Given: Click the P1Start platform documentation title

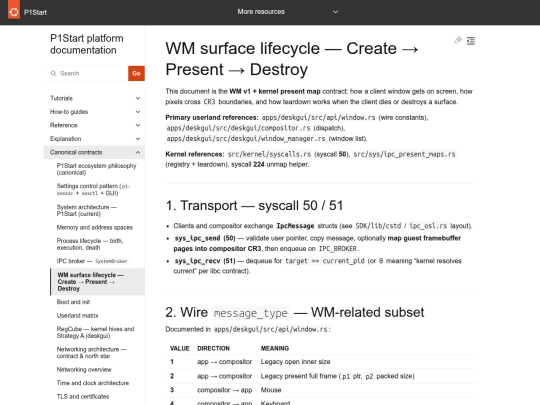Looking at the screenshot, I should click(x=86, y=44).
